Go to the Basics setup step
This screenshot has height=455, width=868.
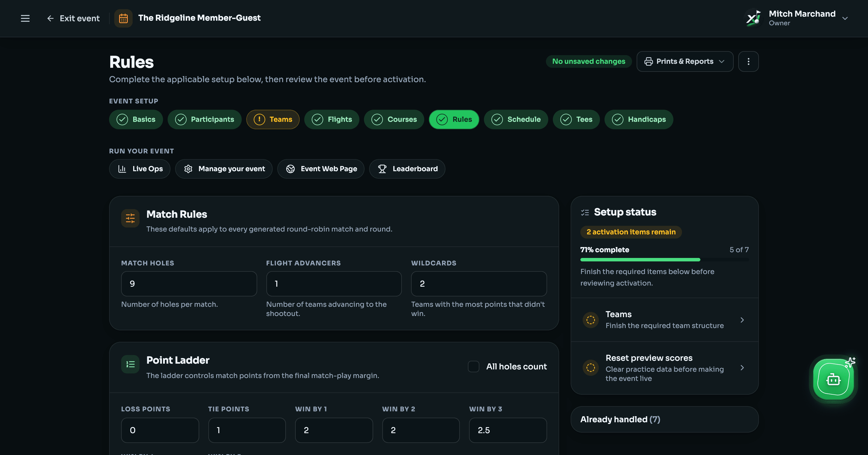point(136,119)
